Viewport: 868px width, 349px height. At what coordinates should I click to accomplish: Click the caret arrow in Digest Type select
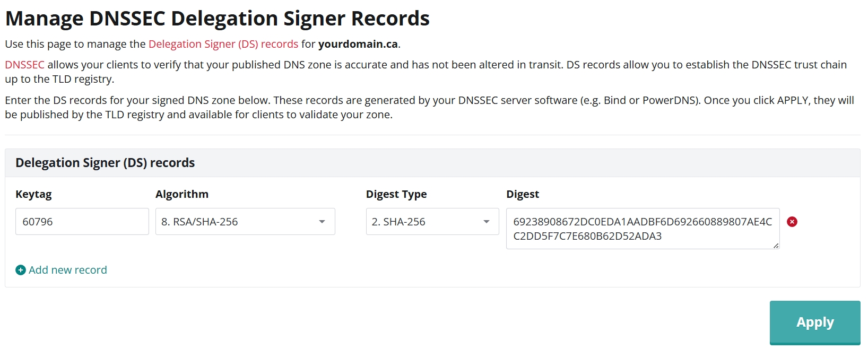(486, 222)
